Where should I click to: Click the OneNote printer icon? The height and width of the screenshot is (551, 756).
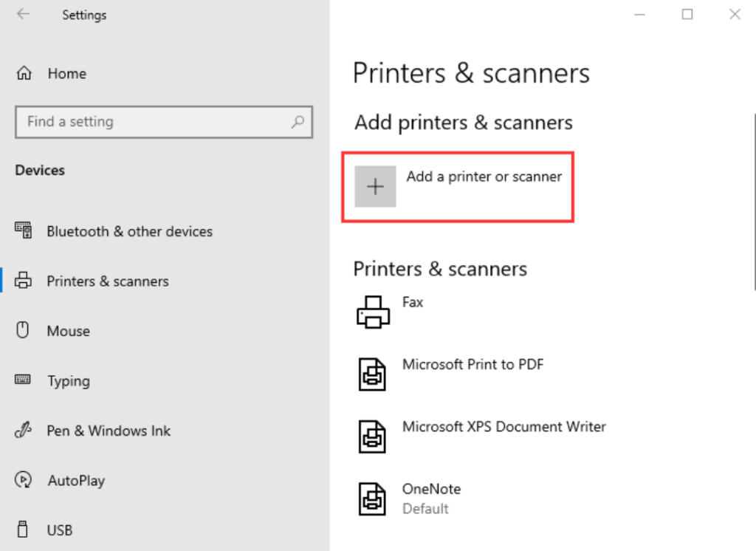(373, 498)
